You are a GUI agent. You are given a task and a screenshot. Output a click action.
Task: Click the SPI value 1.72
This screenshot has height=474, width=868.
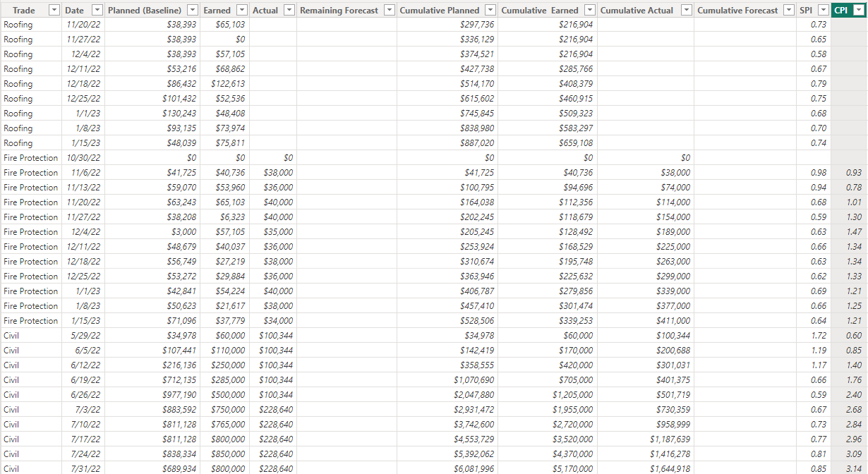pyautogui.click(x=819, y=336)
